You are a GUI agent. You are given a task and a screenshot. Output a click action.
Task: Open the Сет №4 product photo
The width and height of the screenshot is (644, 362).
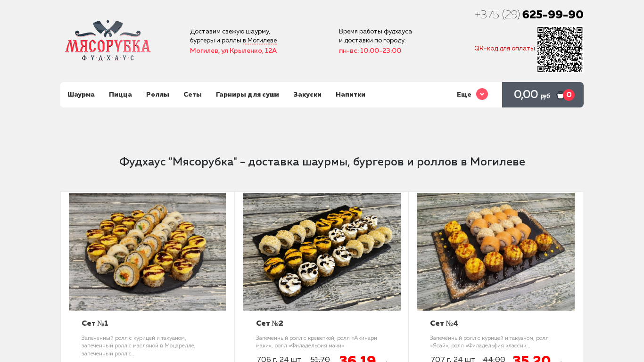pyautogui.click(x=496, y=252)
